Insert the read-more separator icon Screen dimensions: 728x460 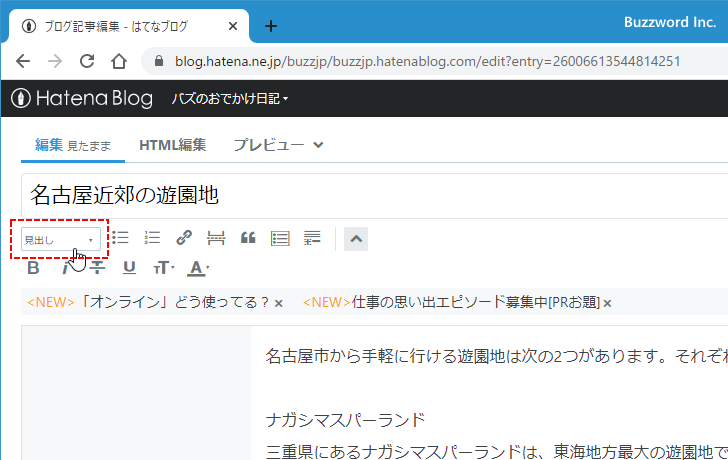(216, 238)
